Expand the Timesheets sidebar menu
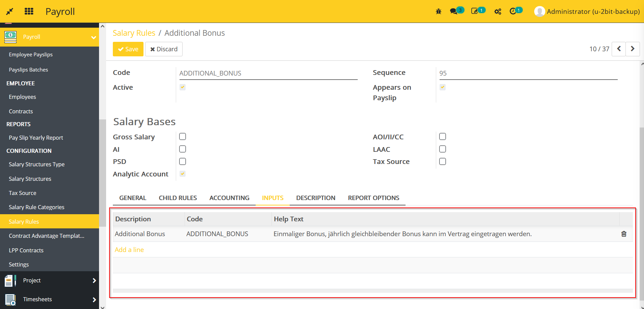This screenshot has width=644, height=309. pyautogui.click(x=94, y=299)
